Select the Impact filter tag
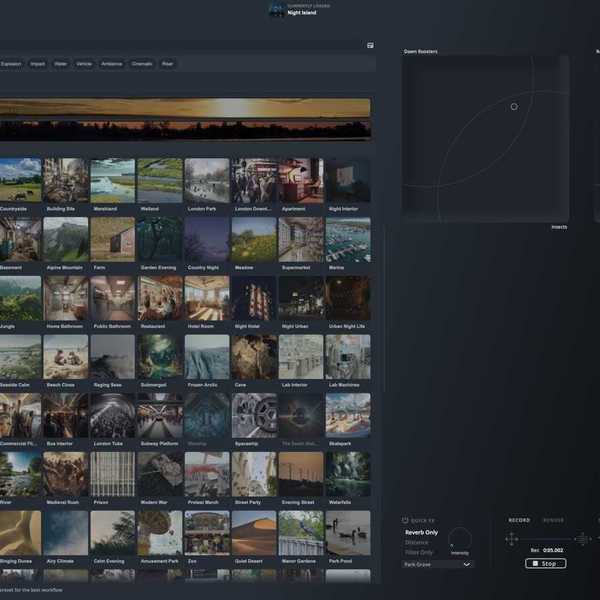Image resolution: width=600 pixels, height=600 pixels. [38, 64]
